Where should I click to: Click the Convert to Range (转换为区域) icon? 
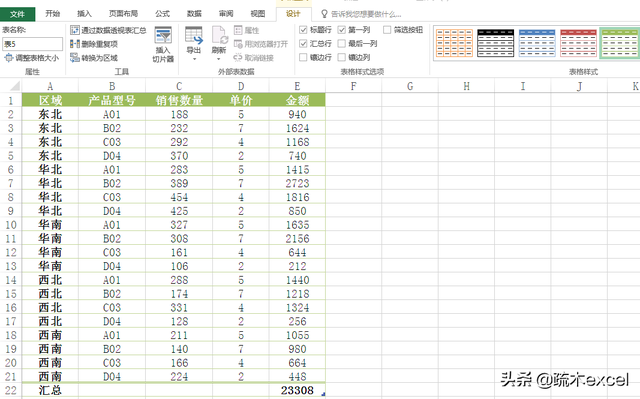[74, 58]
